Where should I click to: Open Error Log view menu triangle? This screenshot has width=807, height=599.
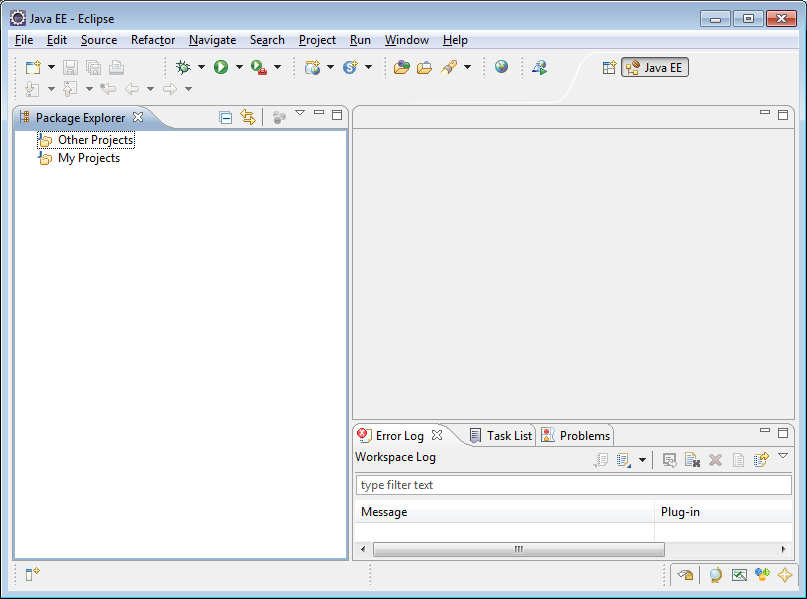coord(783,455)
